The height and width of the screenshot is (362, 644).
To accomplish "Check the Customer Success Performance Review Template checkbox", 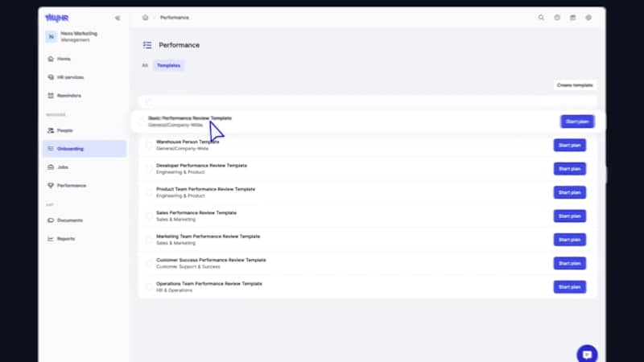I will click(149, 263).
